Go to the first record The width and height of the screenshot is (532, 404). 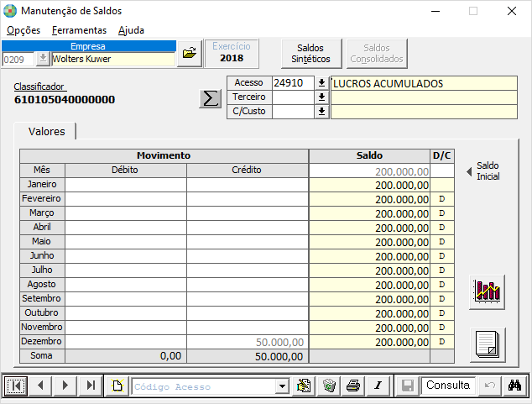(x=15, y=386)
